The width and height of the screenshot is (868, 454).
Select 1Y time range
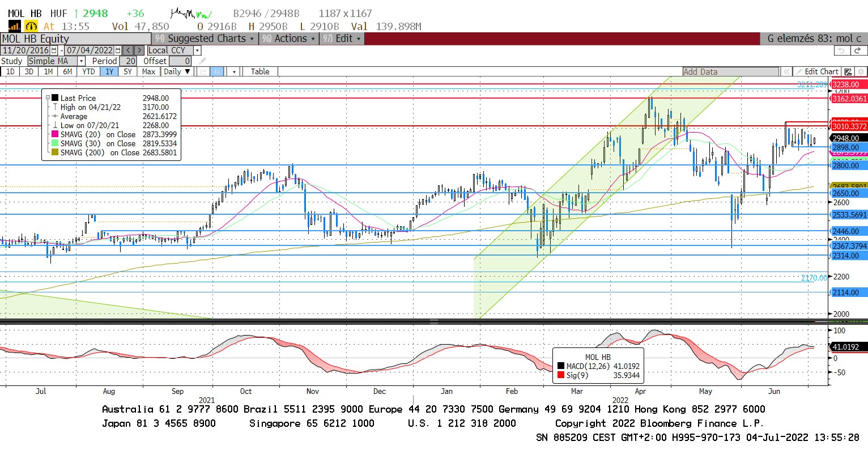tap(109, 71)
